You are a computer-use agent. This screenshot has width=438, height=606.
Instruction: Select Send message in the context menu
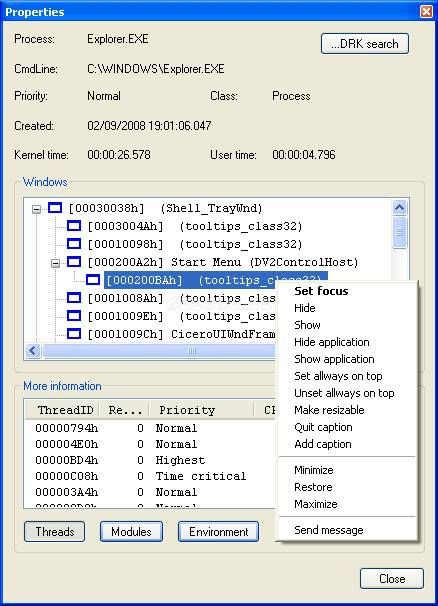point(329,530)
